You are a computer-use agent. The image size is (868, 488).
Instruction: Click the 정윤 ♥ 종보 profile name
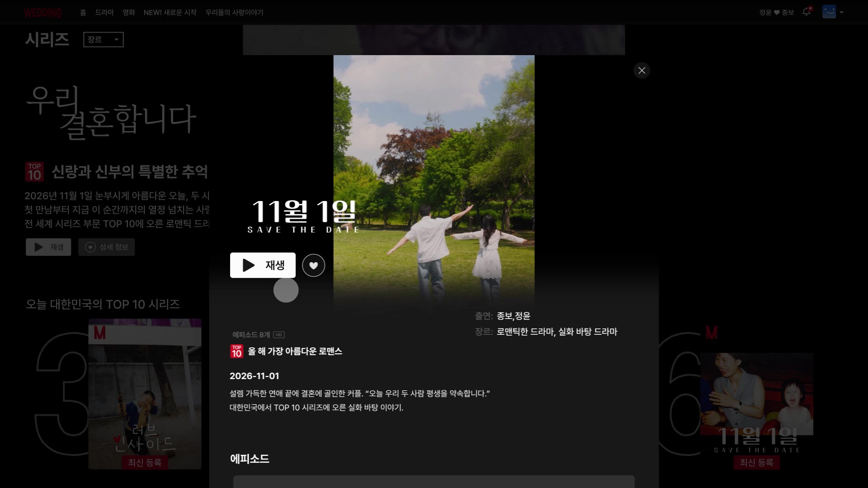(x=776, y=13)
